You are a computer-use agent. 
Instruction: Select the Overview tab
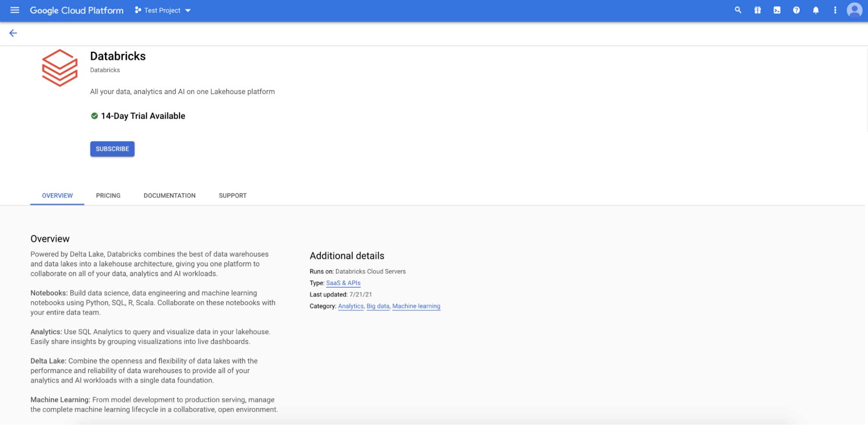pos(57,196)
